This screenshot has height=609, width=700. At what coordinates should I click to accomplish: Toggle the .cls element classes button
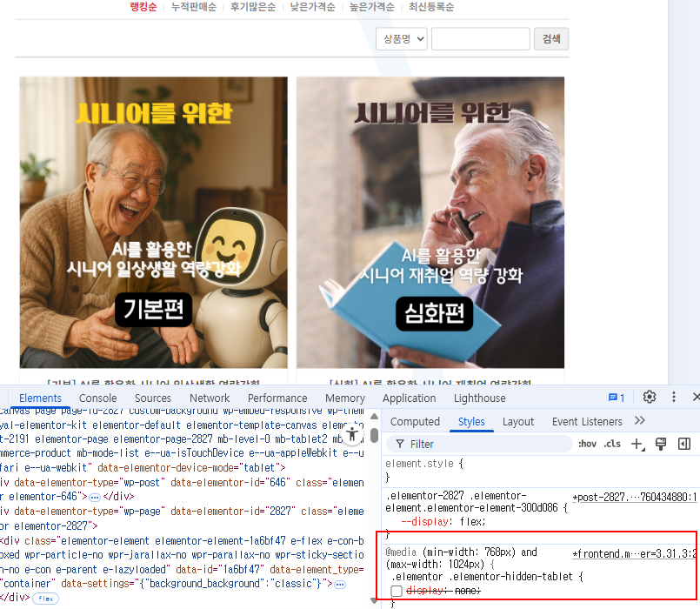[612, 444]
